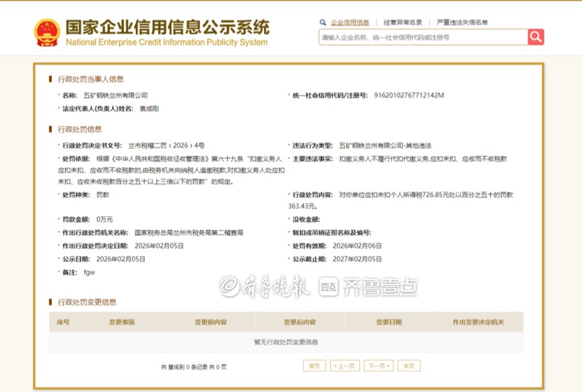Click the 作出变更决定机关 column header
The image size is (582, 392).
(x=478, y=322)
